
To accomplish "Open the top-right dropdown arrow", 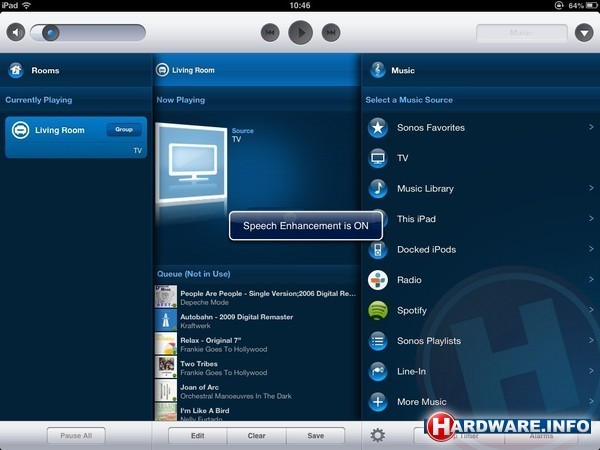I will tap(584, 33).
